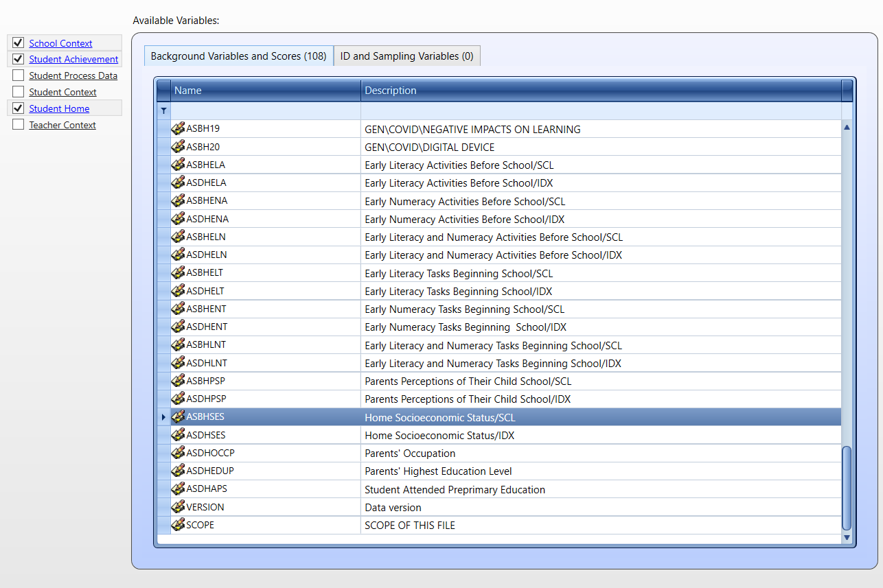Uncheck the School Context checkbox
The width and height of the screenshot is (883, 588).
tap(18, 43)
